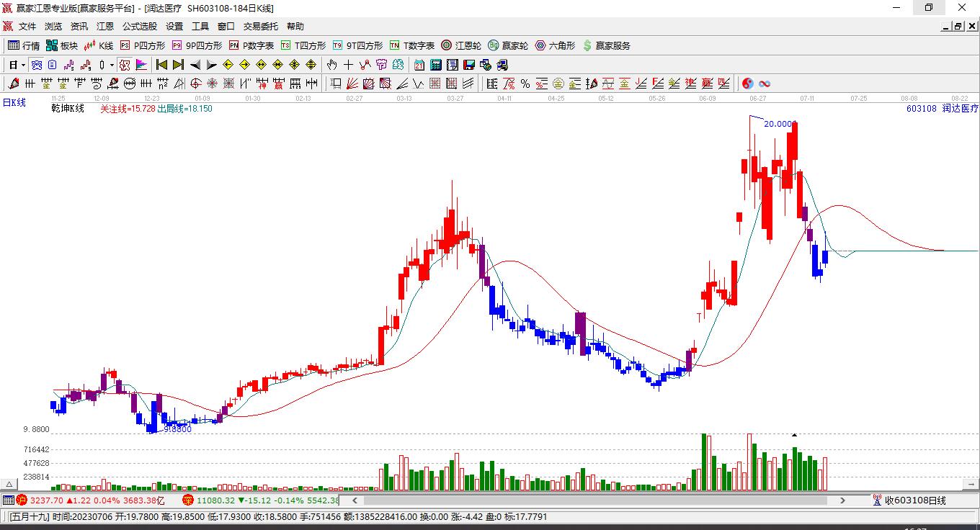Select the red circle crosshair tool
The width and height of the screenshot is (980, 530).
(195, 84)
